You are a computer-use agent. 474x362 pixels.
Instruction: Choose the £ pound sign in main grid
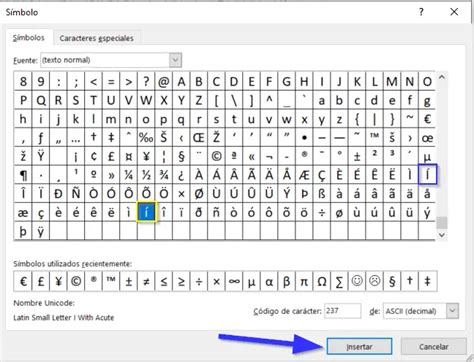coord(111,156)
